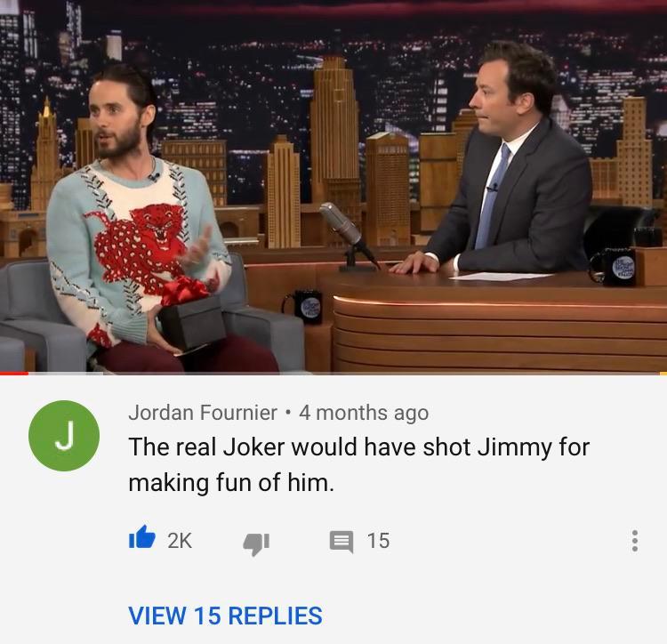Click the black mug on host's desk
This screenshot has width=667, height=644.
point(615,268)
